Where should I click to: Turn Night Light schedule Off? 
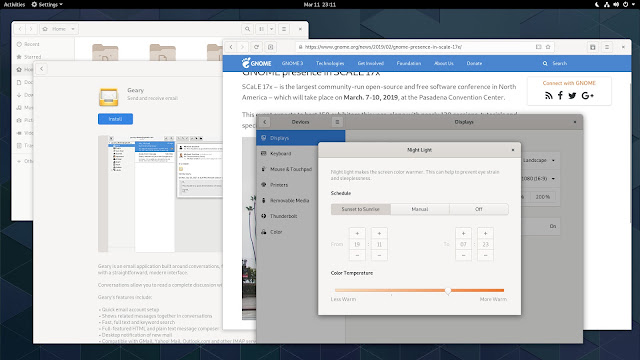[x=479, y=209]
